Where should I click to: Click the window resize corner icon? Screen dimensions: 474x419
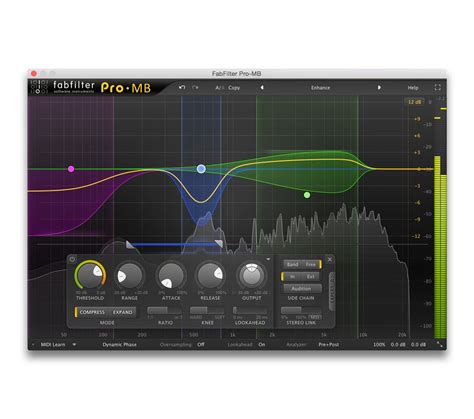[440, 345]
